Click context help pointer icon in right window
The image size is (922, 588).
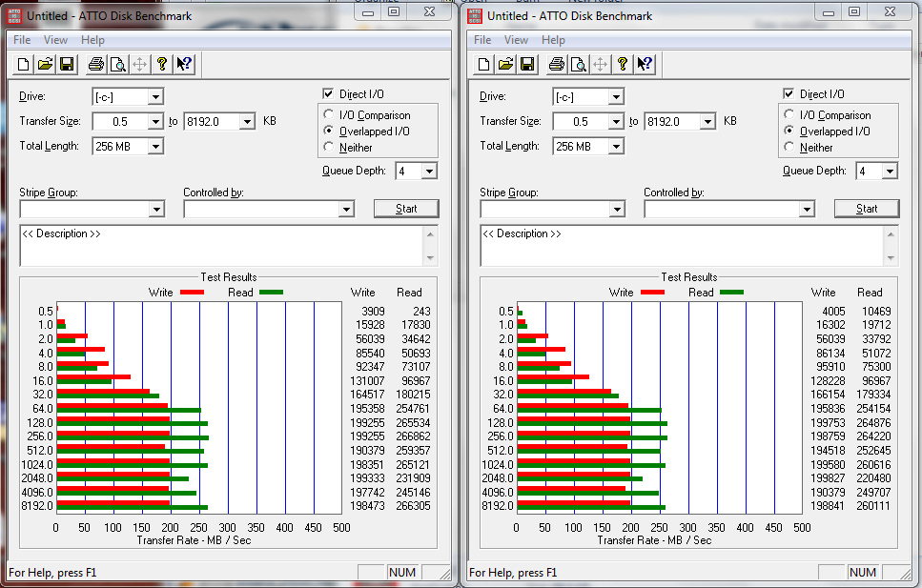pyautogui.click(x=645, y=64)
